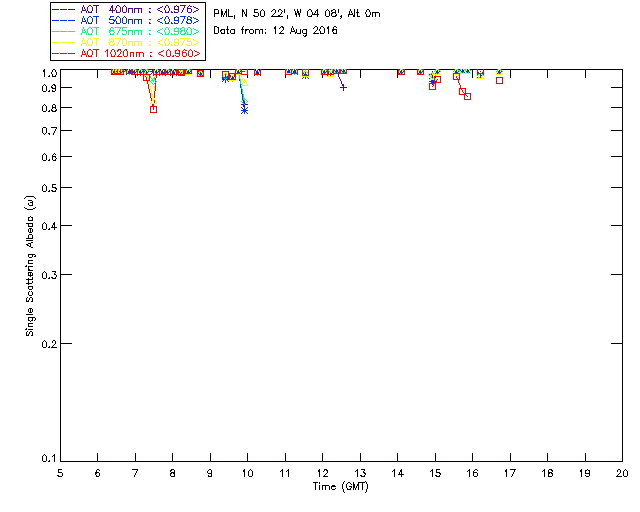
Task: Click the red dashed line sample for 1020nm
Action: (x=64, y=53)
